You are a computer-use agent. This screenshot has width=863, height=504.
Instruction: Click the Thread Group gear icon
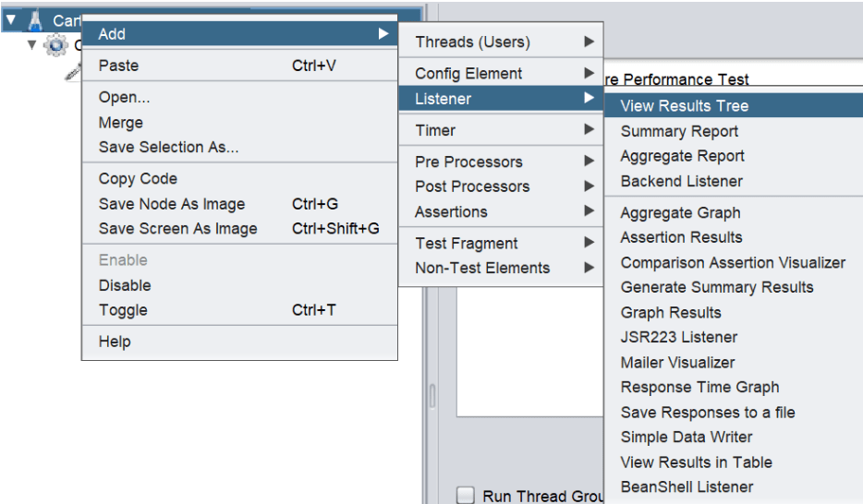click(x=55, y=45)
